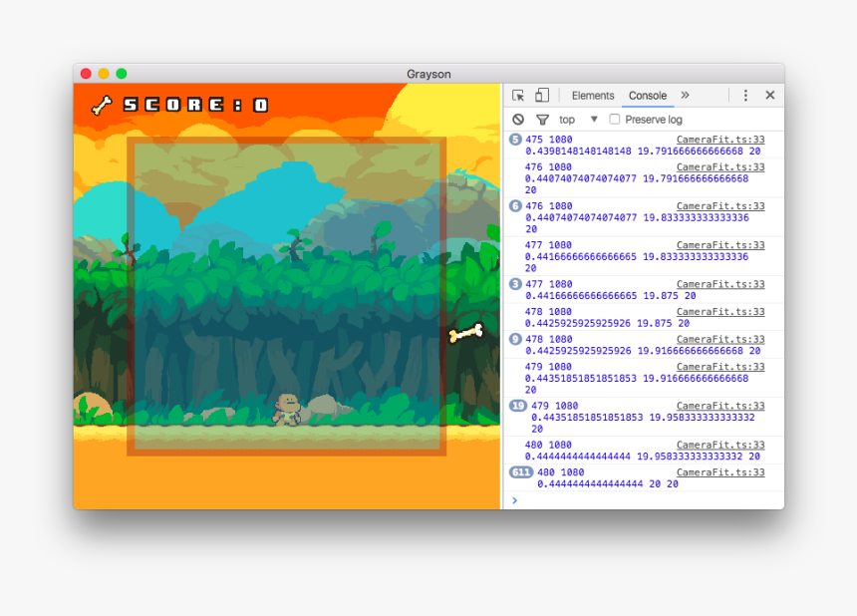Click the Grayson window title bar
857x616 pixels.
[428, 74]
